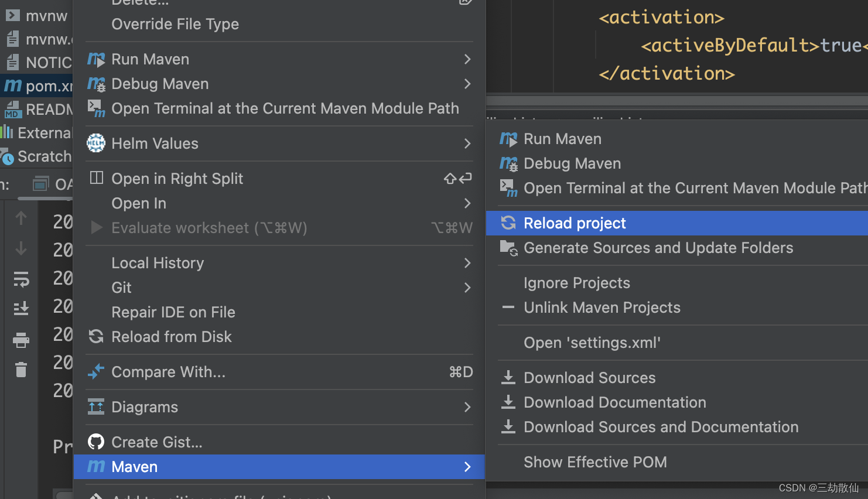Choose Show Effective POM
The width and height of the screenshot is (868, 499).
click(595, 462)
